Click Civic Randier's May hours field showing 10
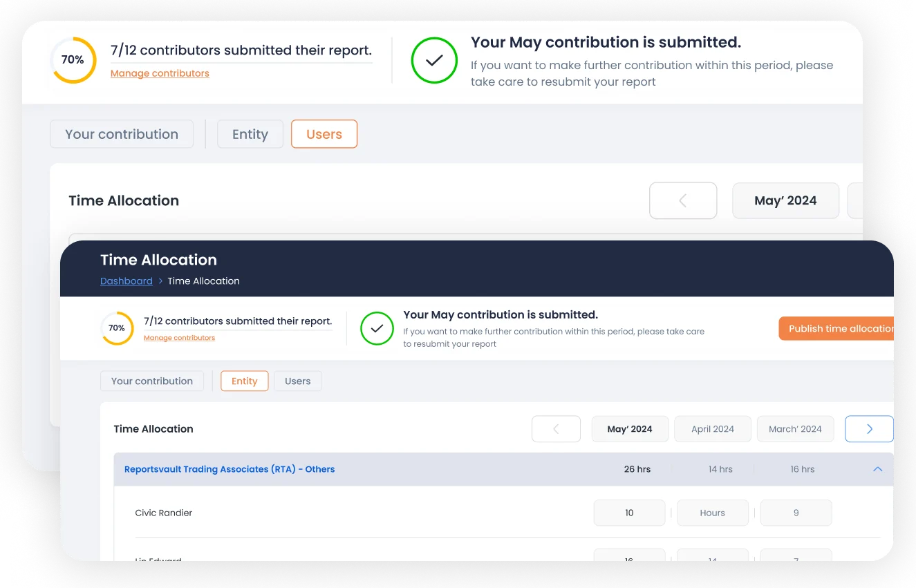 629,513
